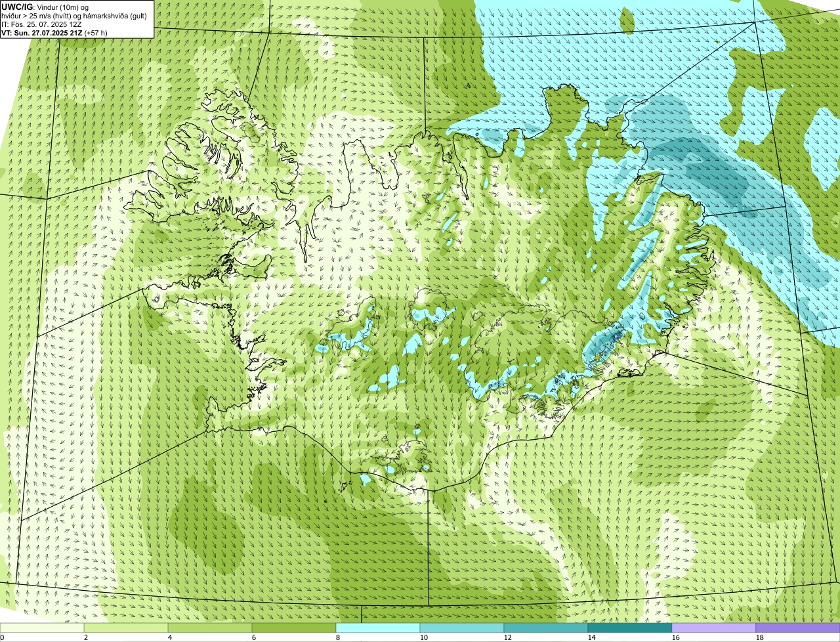Click the 'IT: Fös. 25. 07. 2025 12Z' line
The width and height of the screenshot is (840, 642).
coord(42,24)
